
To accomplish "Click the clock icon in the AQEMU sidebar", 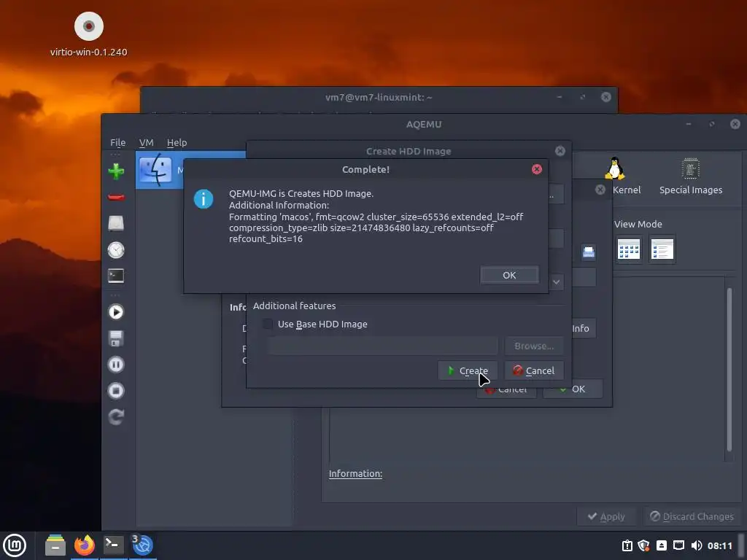I will click(x=116, y=249).
